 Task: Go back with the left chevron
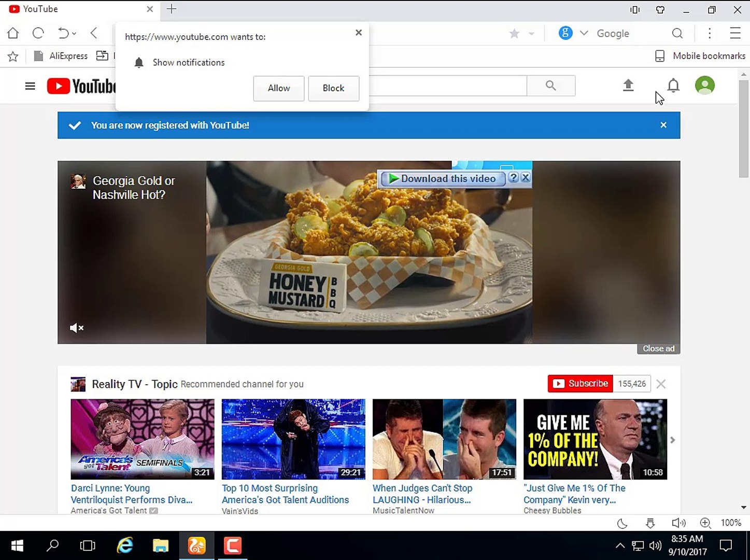(x=94, y=33)
